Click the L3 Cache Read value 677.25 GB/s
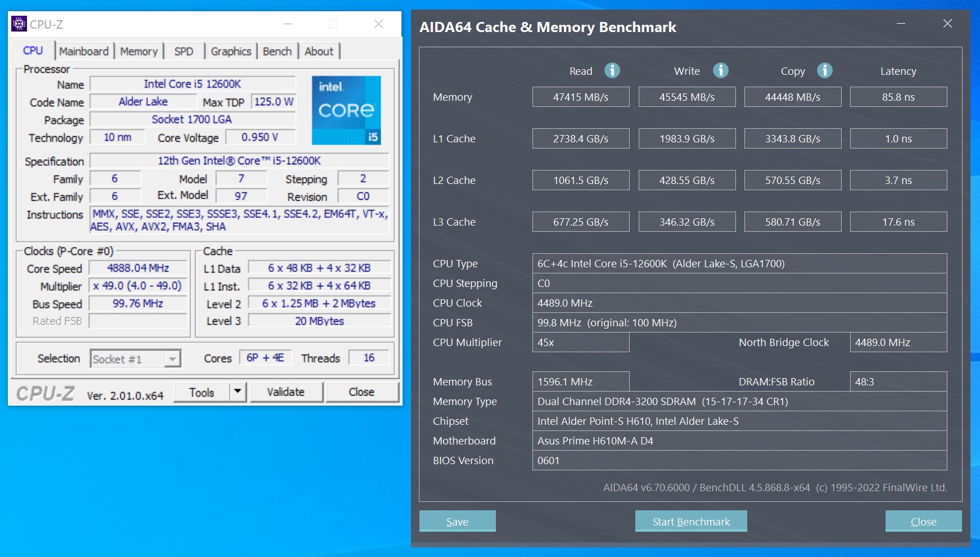The width and height of the screenshot is (980, 557). tap(581, 222)
